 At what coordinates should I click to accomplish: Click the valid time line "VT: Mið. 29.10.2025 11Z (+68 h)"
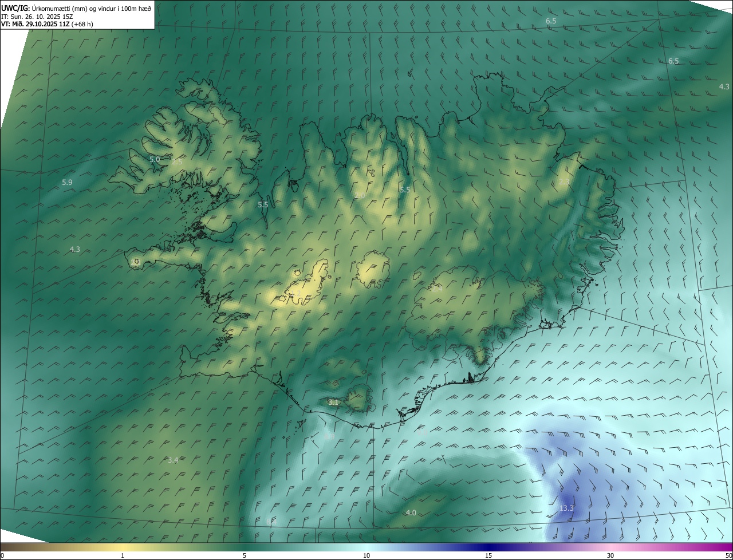click(x=48, y=24)
